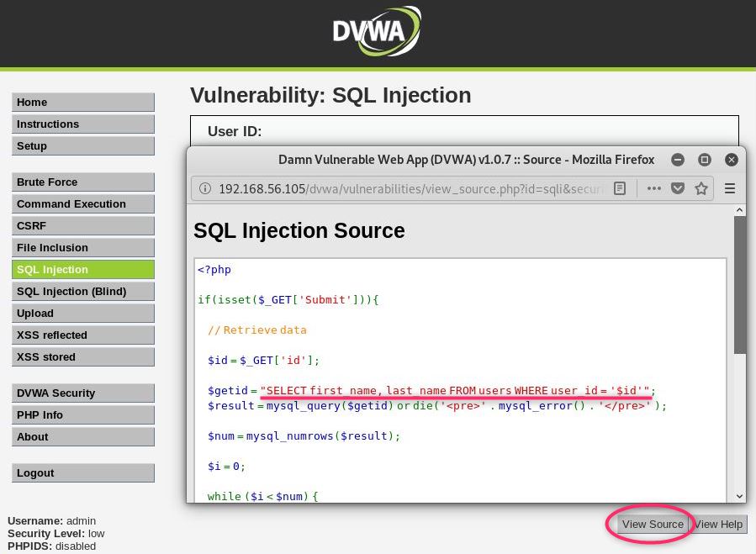The width and height of the screenshot is (756, 554).
Task: Click the 'Vulnerability: SQL Injection' heading
Action: pyautogui.click(x=330, y=95)
